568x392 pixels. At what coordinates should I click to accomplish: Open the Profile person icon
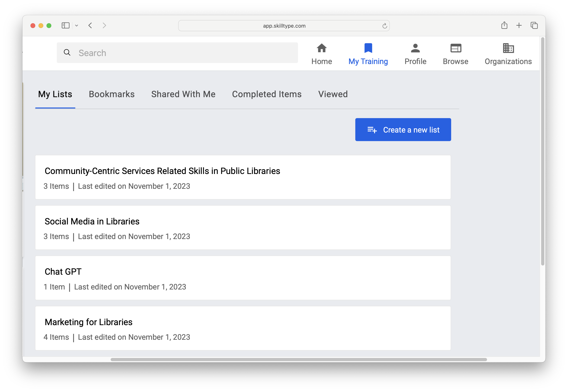415,48
